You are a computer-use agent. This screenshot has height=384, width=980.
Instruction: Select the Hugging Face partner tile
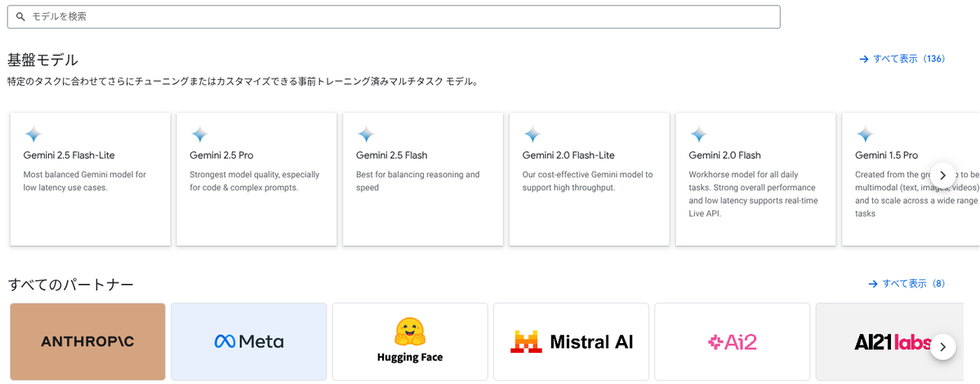pos(410,342)
